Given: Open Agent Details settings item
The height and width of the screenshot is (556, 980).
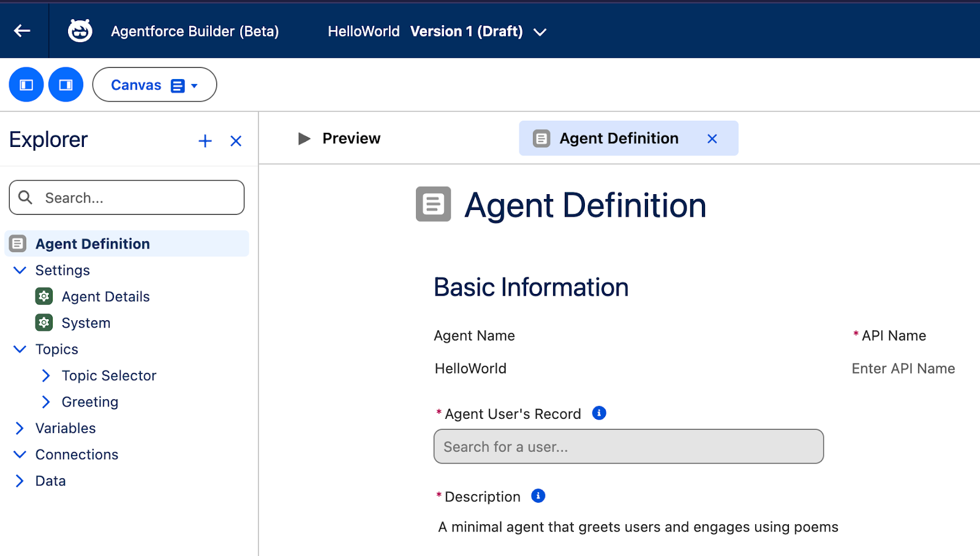Looking at the screenshot, I should [x=105, y=296].
